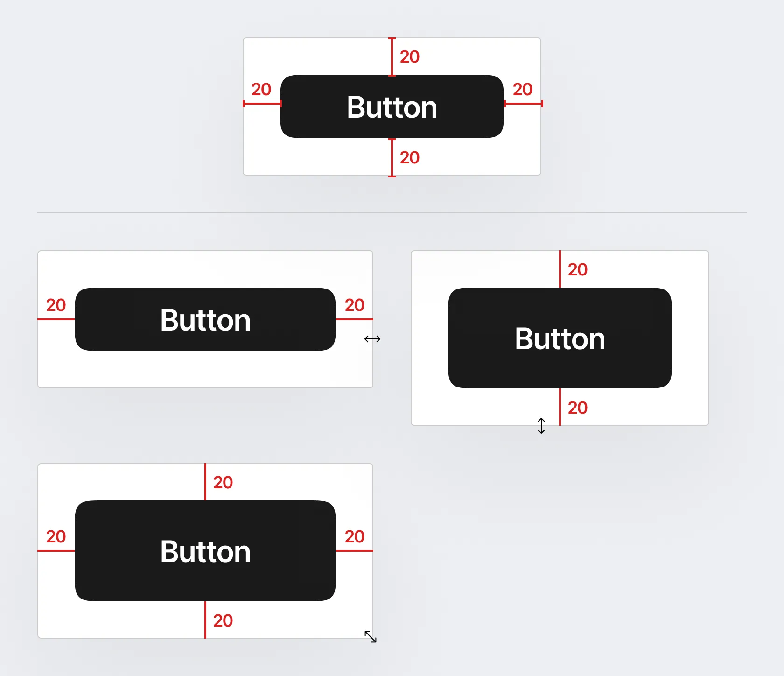The image size is (784, 676).
Task: Click top "20" label in vertical-resize card
Action: [578, 270]
